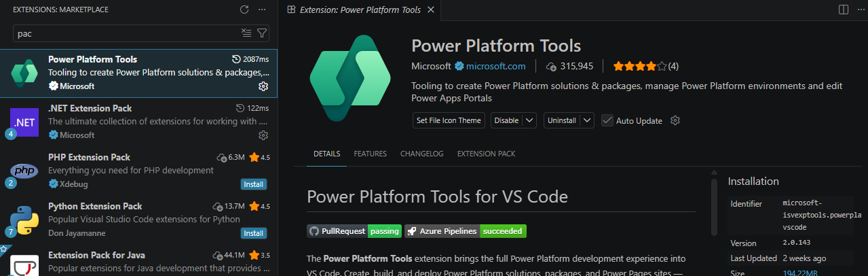Click the Azure Pipelines succeeded badge
This screenshot has height=276, width=868.
466,231
